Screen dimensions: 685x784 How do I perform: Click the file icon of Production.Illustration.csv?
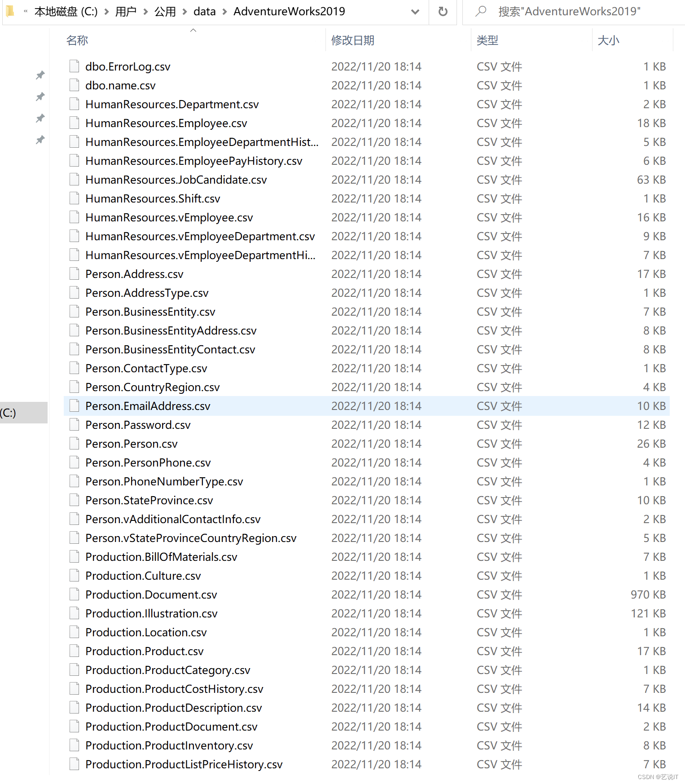click(x=75, y=613)
